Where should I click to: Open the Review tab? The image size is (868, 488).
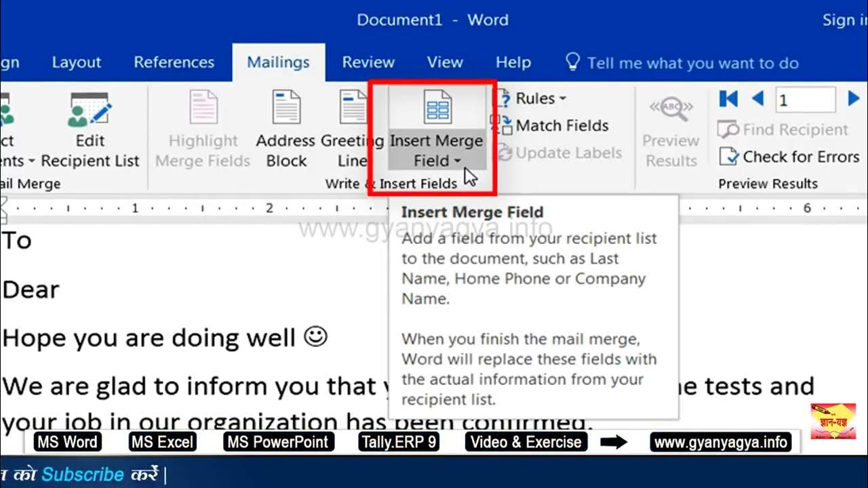368,62
